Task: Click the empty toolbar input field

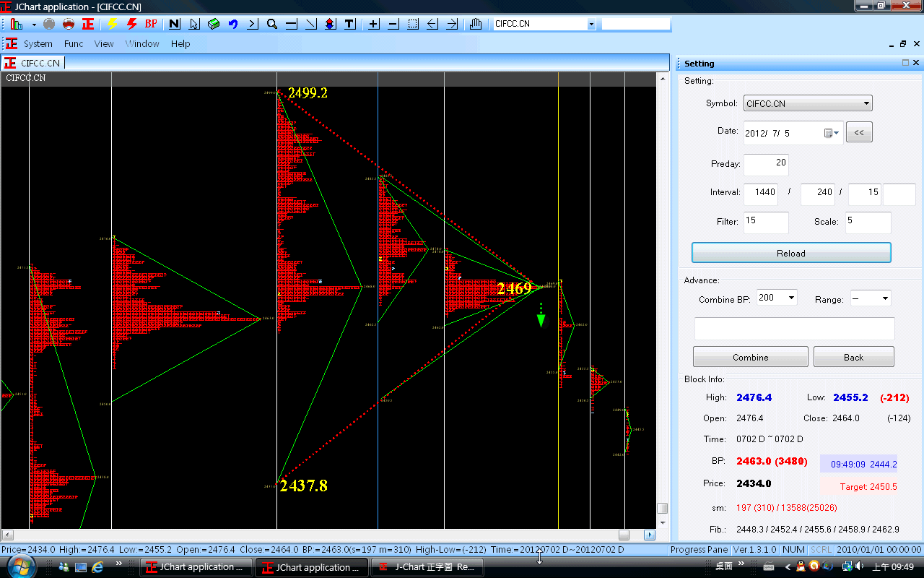Action: [x=636, y=24]
